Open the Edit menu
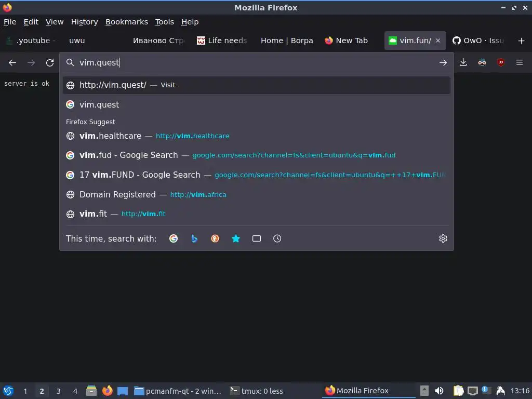Screen dimensions: 532x399 (x=31, y=22)
